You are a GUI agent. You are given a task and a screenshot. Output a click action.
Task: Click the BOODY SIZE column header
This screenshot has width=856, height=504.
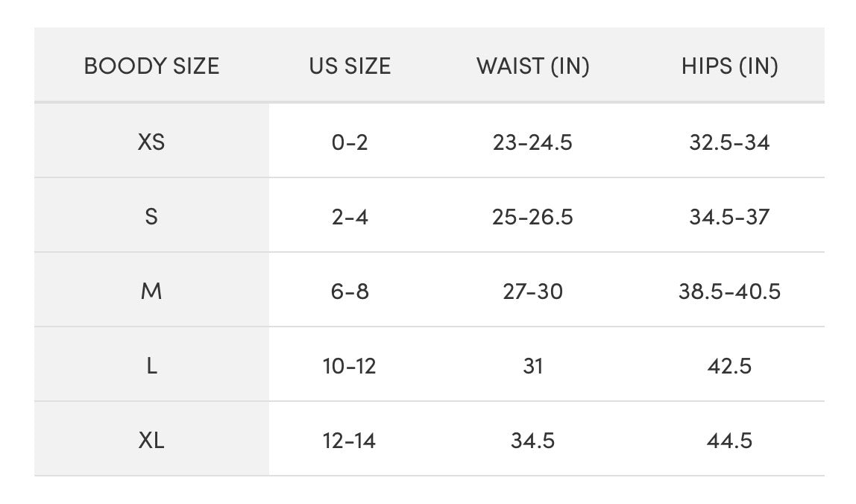coord(151,66)
